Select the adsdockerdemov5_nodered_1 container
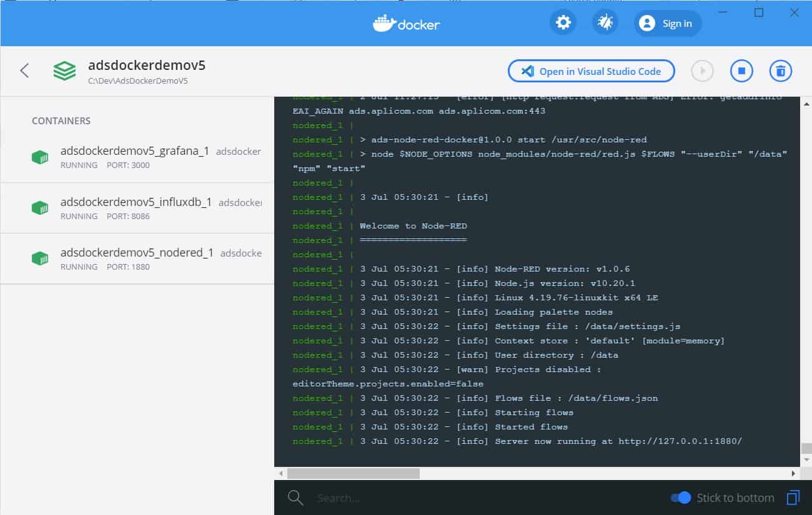812x515 pixels. tap(137, 259)
